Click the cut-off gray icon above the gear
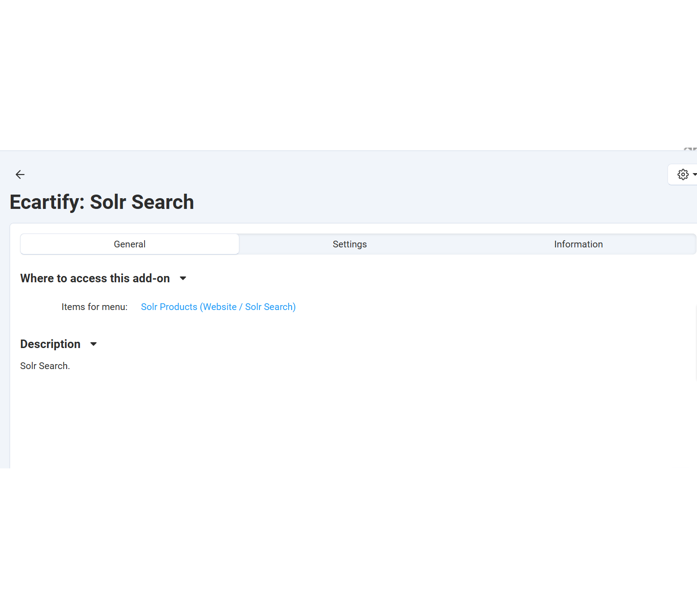The width and height of the screenshot is (697, 616). 690,148
